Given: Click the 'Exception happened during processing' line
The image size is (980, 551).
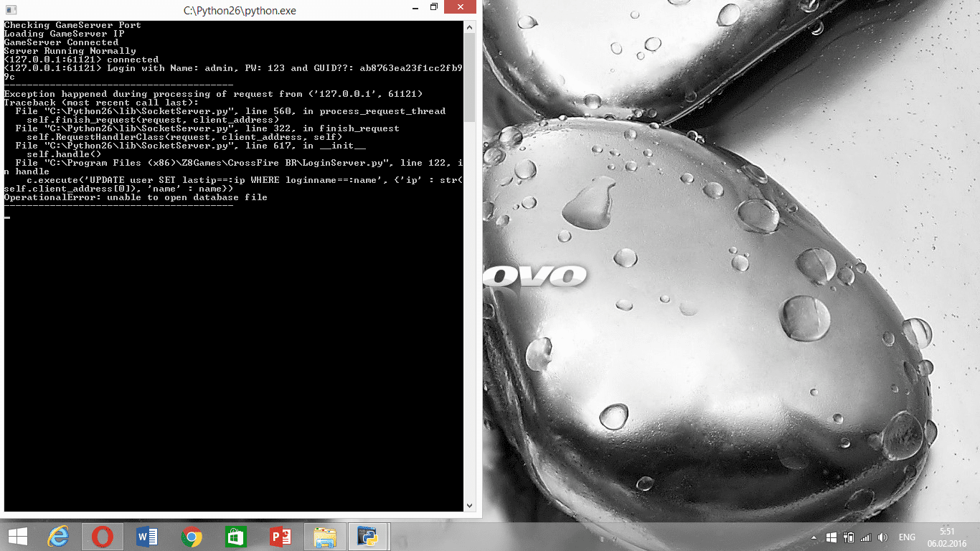Looking at the screenshot, I should [213, 94].
